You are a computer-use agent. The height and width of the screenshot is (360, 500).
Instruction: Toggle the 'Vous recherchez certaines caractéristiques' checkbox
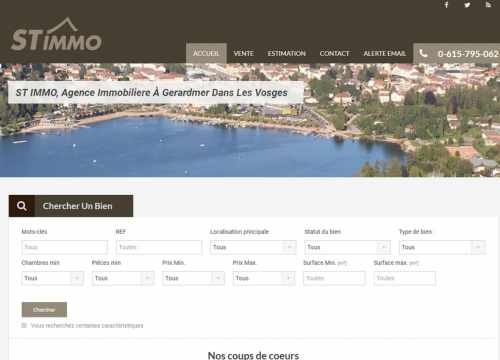tap(24, 325)
